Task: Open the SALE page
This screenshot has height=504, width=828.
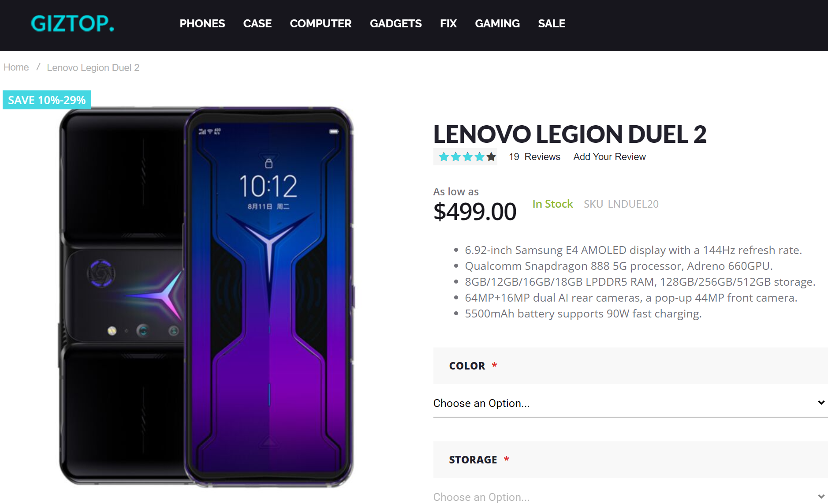Action: 551,24
